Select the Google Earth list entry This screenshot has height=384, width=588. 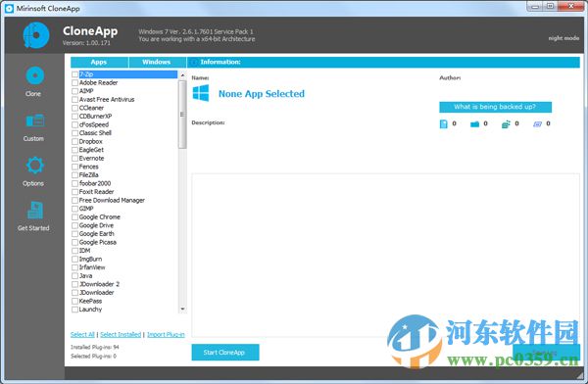(x=97, y=233)
